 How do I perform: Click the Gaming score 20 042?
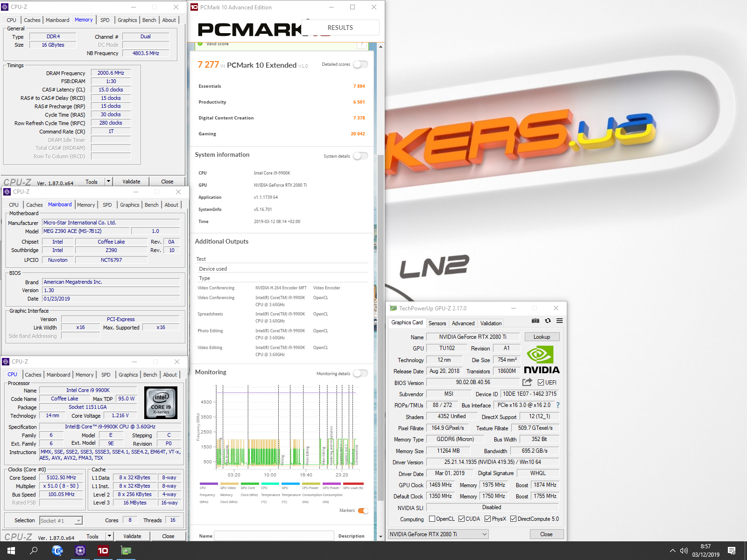[x=358, y=134]
